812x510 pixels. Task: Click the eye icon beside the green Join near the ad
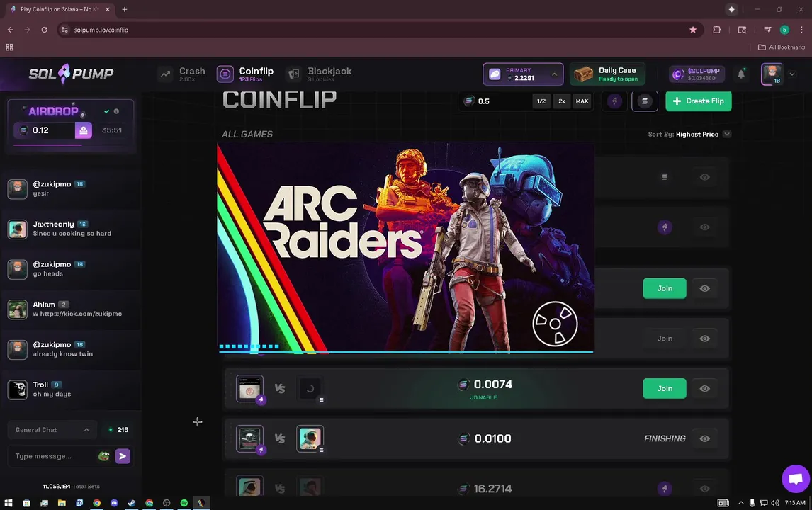coord(705,288)
